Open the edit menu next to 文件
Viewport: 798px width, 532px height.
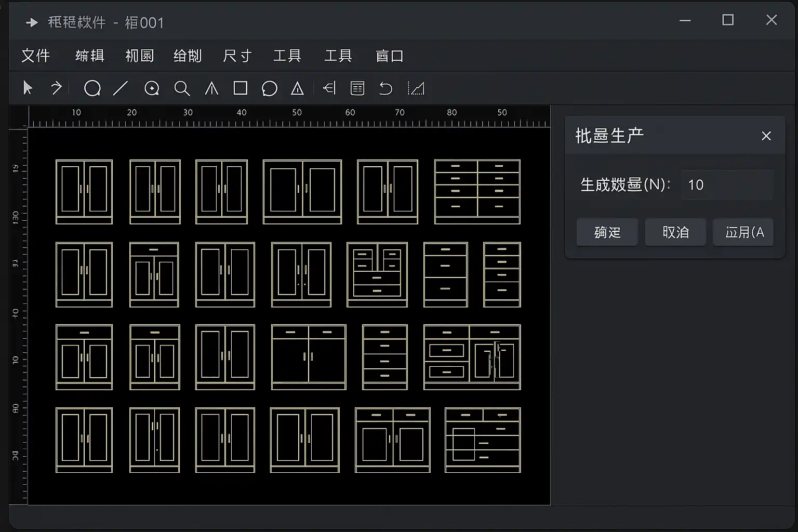pyautogui.click(x=90, y=56)
